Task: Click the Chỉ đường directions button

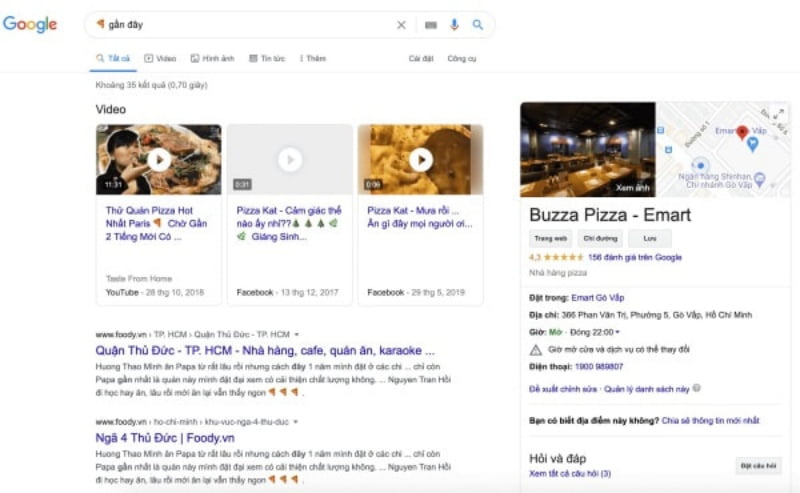Action: pos(600,239)
